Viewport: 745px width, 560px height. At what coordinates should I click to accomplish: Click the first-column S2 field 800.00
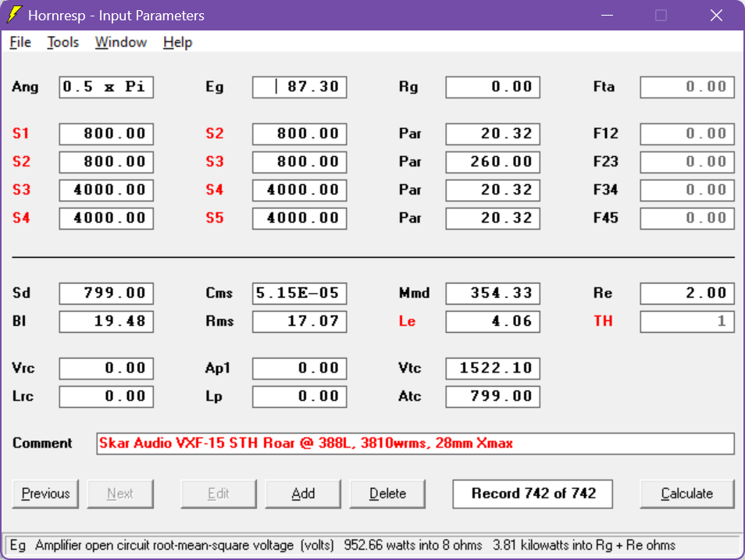click(106, 162)
